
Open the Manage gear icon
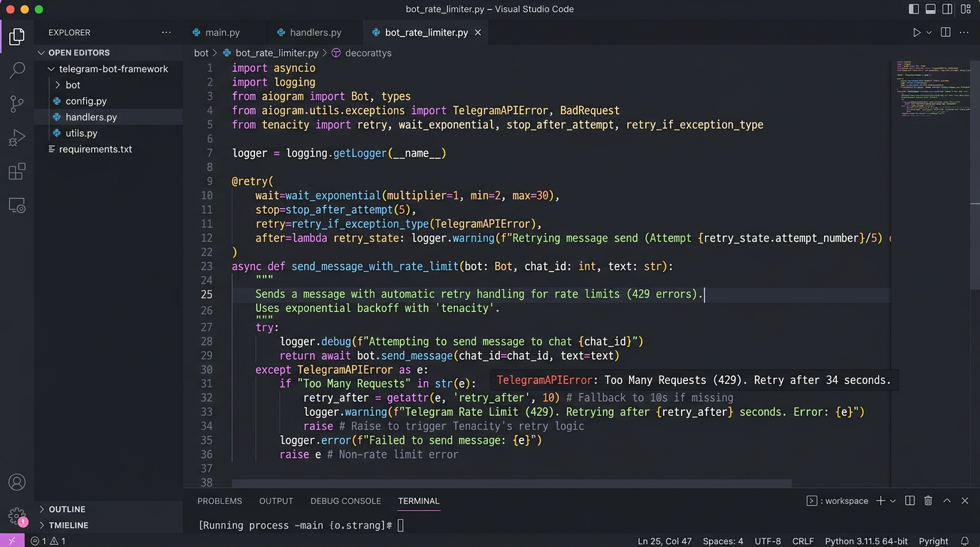[17, 516]
